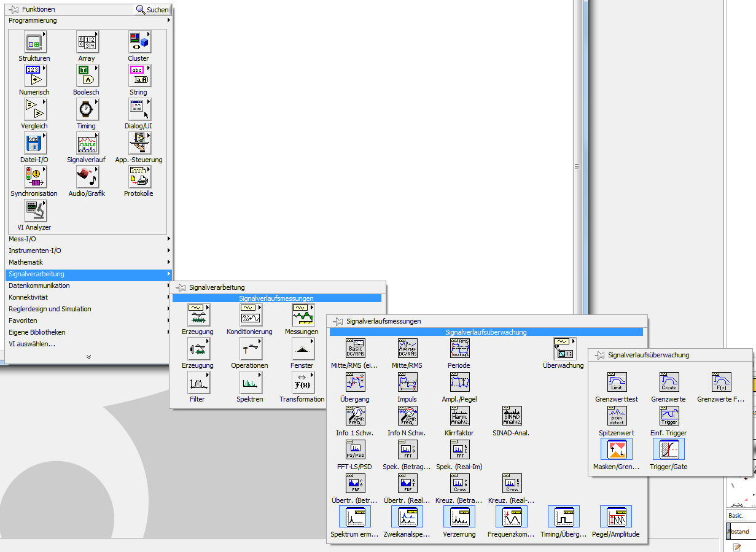Click the Filter icon in Signalverarbeitung
756x552 pixels.
click(x=198, y=384)
